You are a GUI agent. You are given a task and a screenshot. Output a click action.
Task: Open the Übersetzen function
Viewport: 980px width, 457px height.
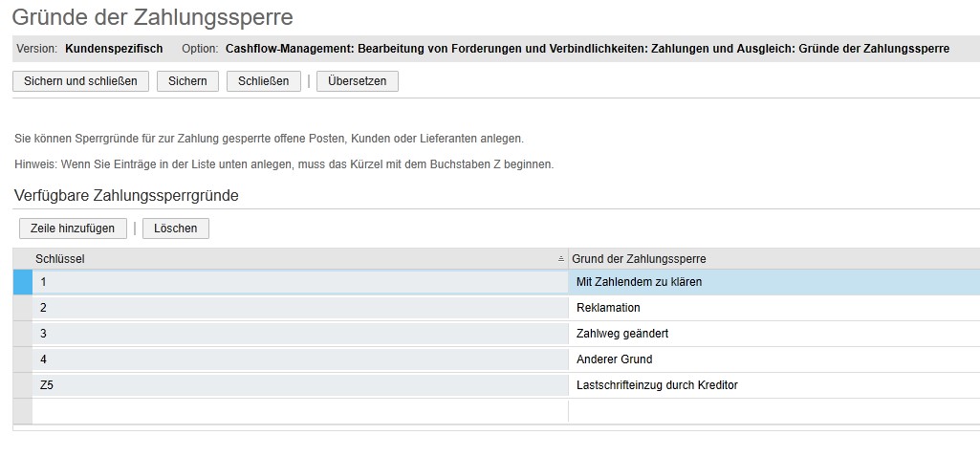click(357, 81)
